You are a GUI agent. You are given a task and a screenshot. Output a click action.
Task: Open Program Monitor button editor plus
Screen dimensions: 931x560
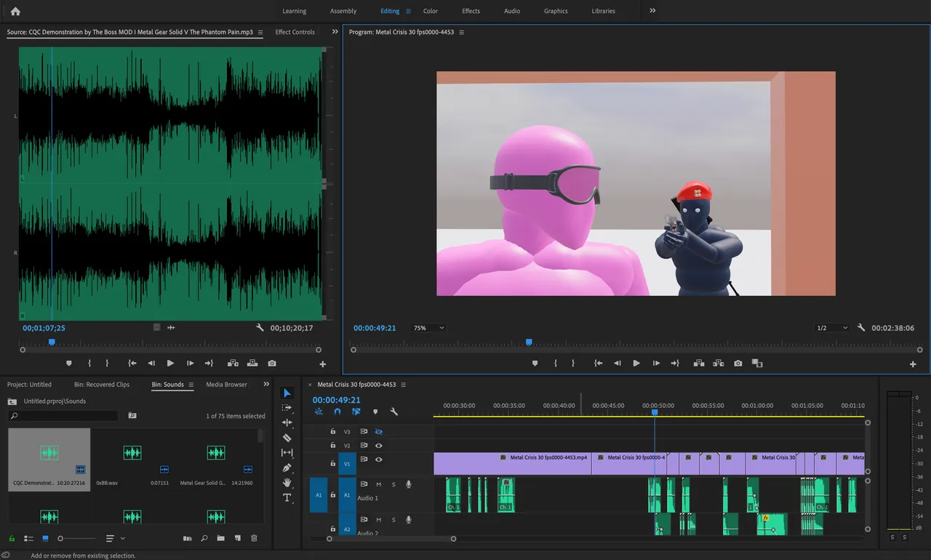913,364
